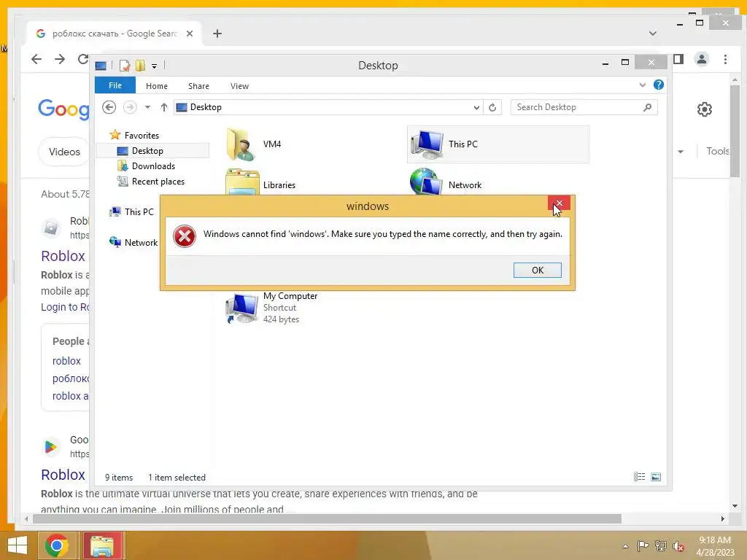Open the second Roblox result (Google Play)
Viewport: 747px width, 560px height.
[x=63, y=474]
